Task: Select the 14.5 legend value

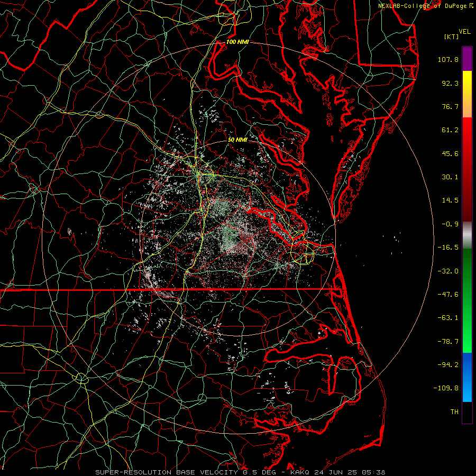Action: [x=450, y=200]
